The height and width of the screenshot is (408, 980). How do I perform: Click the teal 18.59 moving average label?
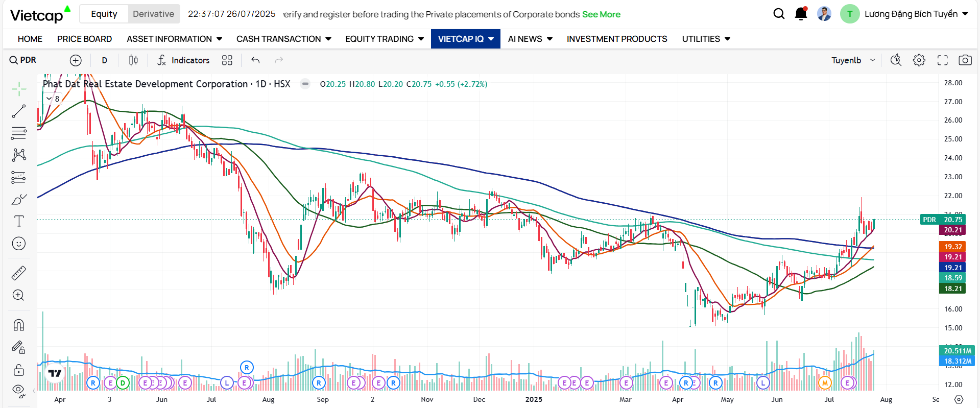(952, 278)
